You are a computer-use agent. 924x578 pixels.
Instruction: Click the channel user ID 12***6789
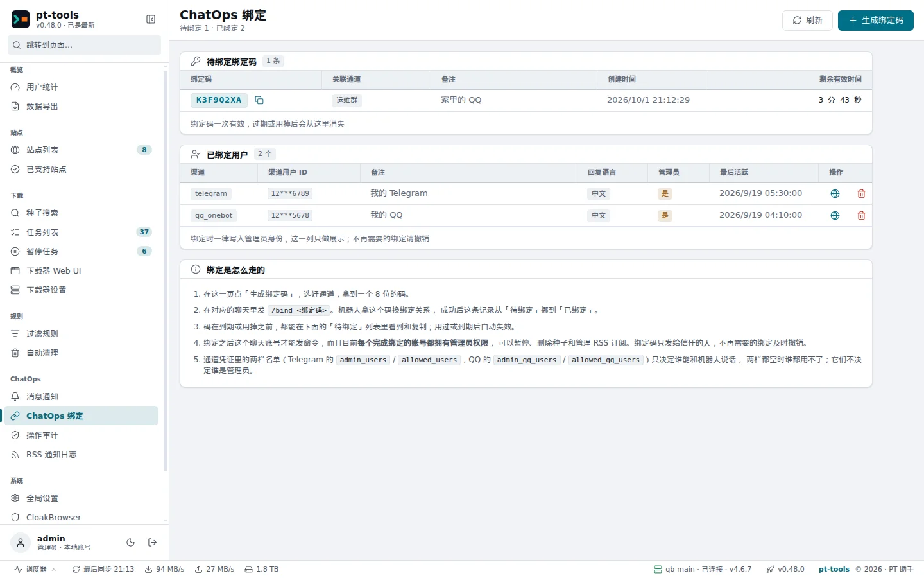290,194
